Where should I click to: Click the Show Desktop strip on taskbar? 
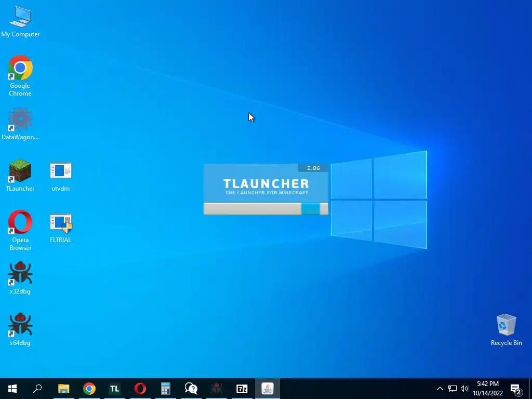(x=530, y=389)
